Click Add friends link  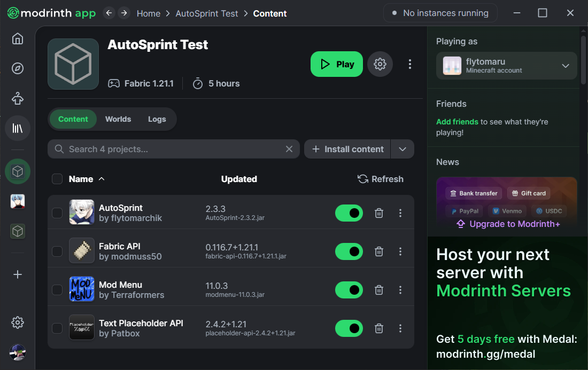coord(457,122)
